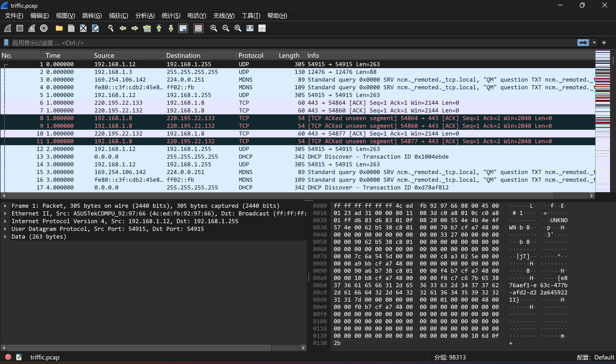Click the save capture file icon

pos(71,28)
